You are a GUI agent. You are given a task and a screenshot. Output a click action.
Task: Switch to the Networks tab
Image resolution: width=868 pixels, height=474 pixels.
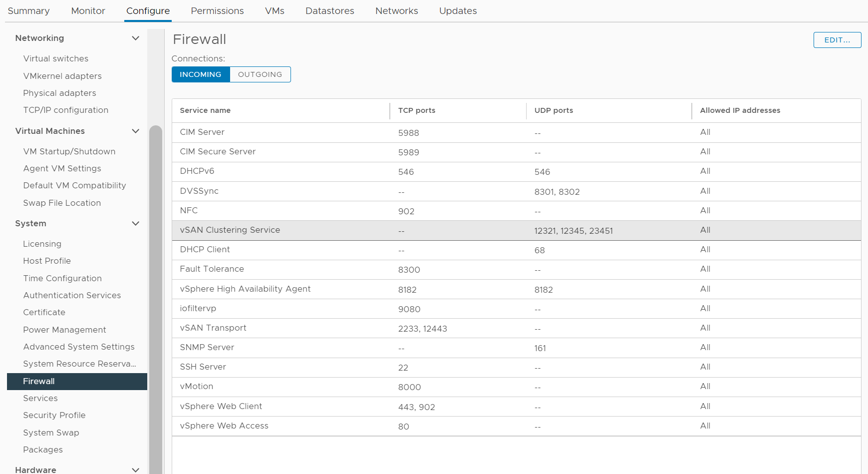tap(396, 11)
